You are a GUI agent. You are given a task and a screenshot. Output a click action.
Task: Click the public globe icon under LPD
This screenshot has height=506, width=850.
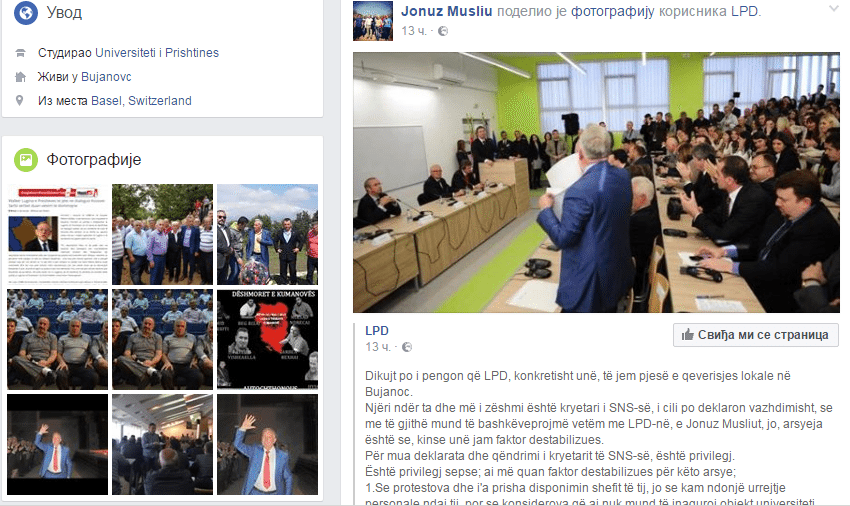pyautogui.click(x=407, y=347)
